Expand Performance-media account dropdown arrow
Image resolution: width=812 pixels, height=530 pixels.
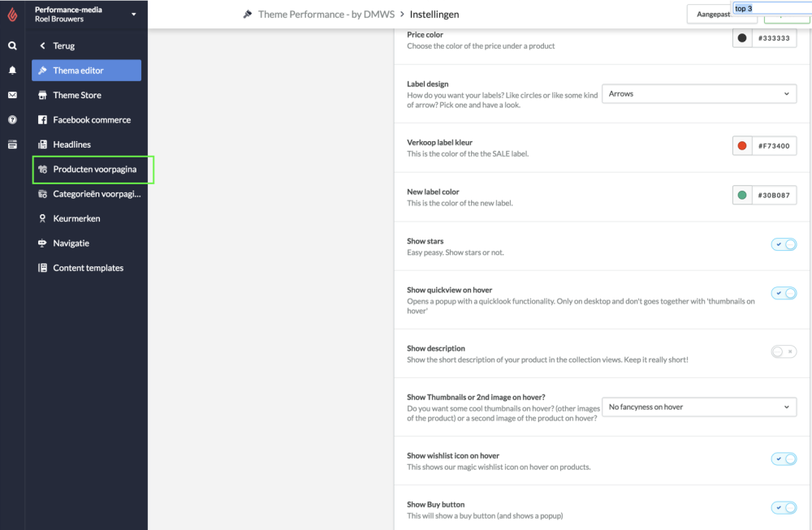pyautogui.click(x=134, y=15)
